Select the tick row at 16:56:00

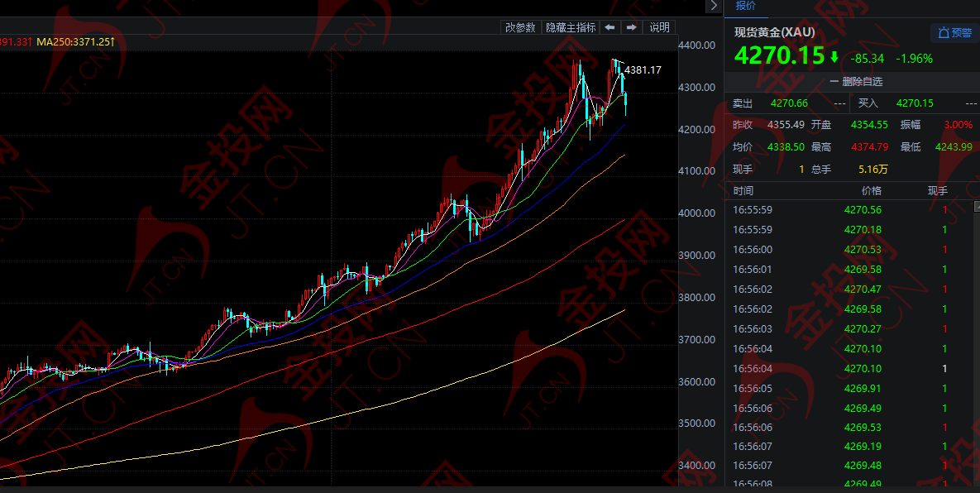[849, 249]
